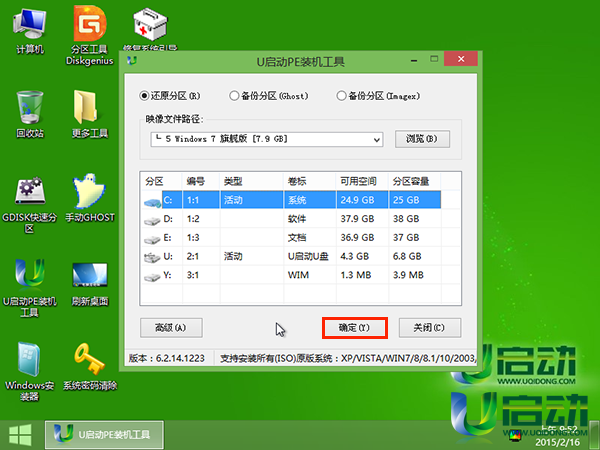Click the taskbar clock showing 2015/2/16
The width and height of the screenshot is (600, 450).
558,436
